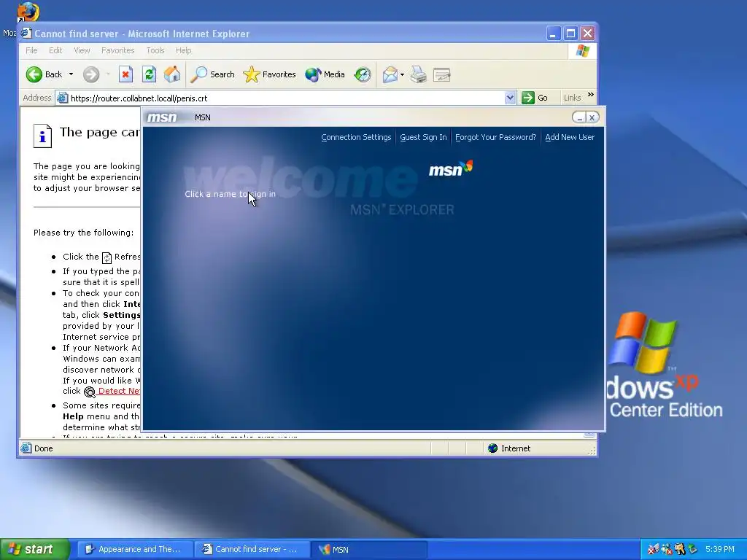Open the Back history dropdown arrow
Screen dimensions: 747x560
pos(71,74)
